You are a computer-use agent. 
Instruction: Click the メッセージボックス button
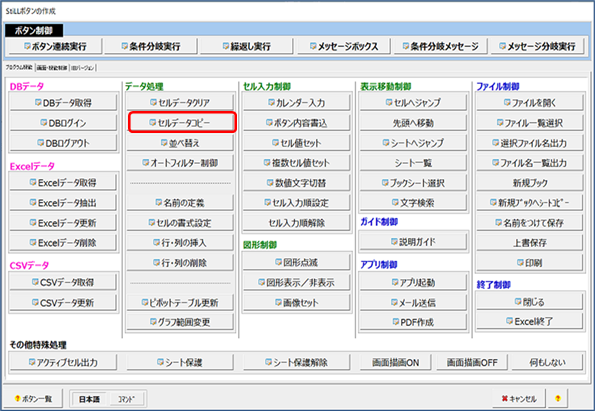(343, 46)
